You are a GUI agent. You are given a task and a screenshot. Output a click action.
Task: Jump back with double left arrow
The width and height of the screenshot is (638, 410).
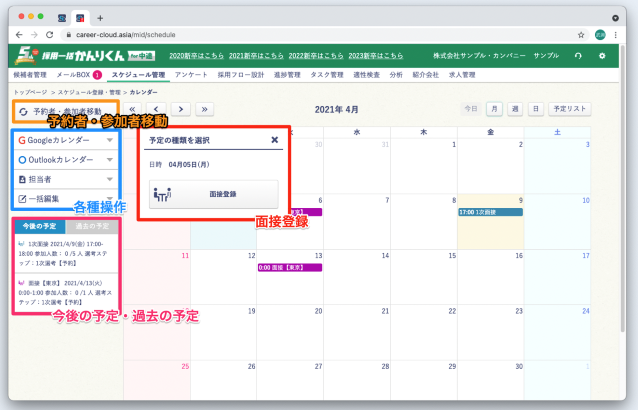pos(133,109)
